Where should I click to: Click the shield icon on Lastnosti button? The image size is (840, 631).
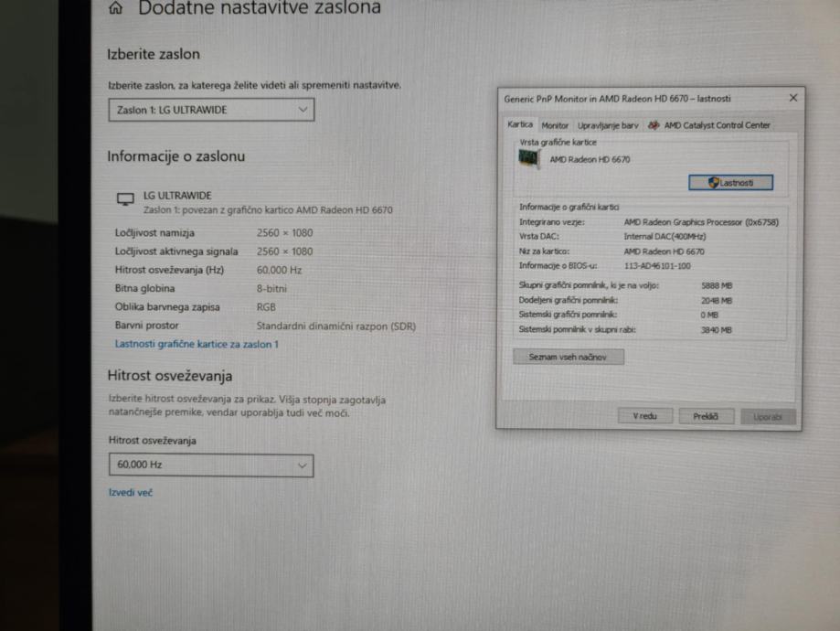pos(713,183)
